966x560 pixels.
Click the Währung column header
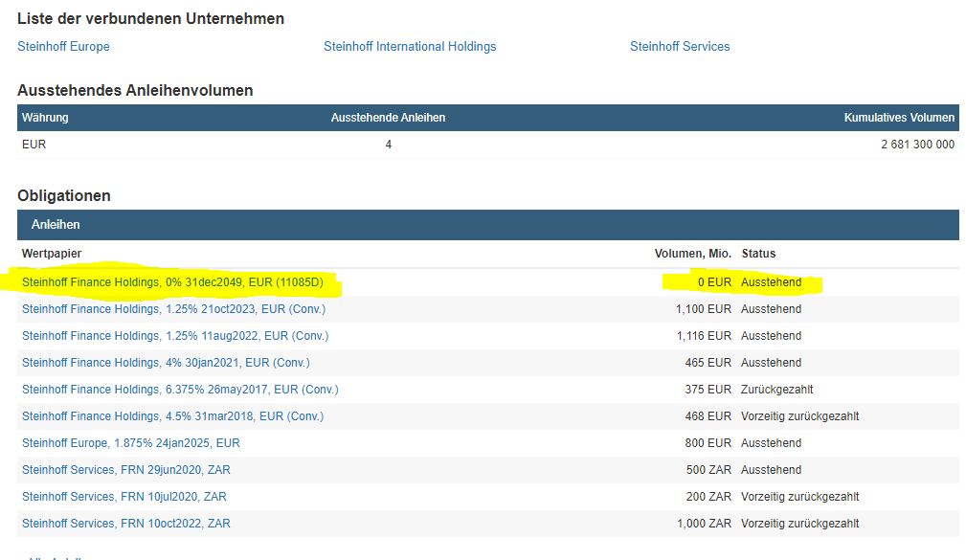(x=45, y=118)
